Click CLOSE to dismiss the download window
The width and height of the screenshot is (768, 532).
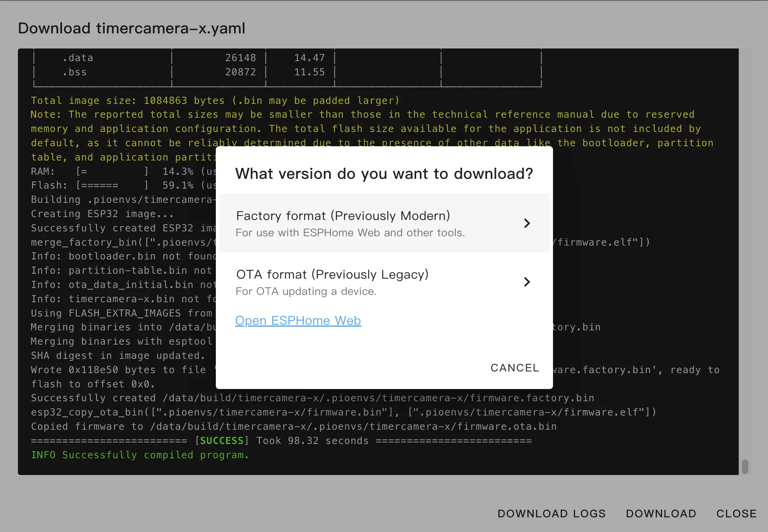[x=736, y=513]
